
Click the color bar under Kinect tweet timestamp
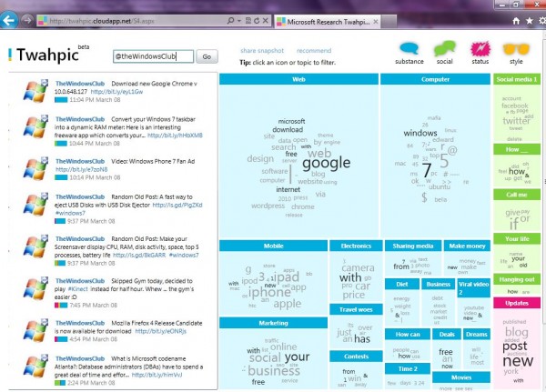click(61, 306)
